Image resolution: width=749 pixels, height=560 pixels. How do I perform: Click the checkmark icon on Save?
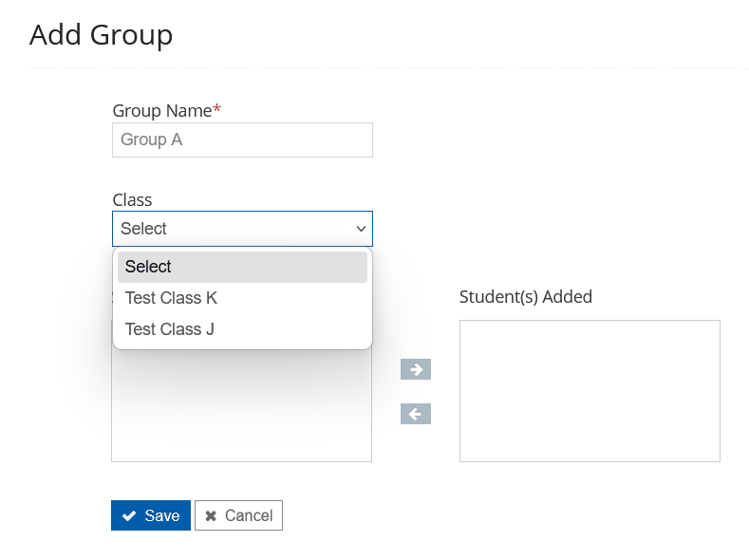pyautogui.click(x=130, y=515)
